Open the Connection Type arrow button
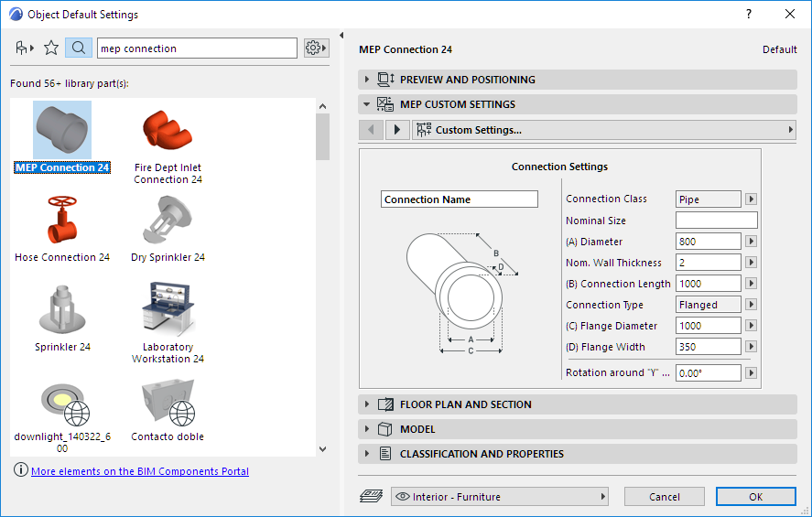Screen dimensions: 812x517 coord(751,305)
